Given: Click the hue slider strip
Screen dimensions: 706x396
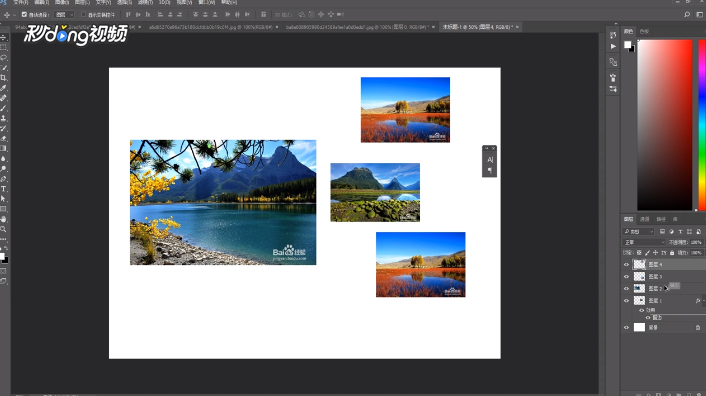Looking at the screenshot, I should [x=702, y=125].
